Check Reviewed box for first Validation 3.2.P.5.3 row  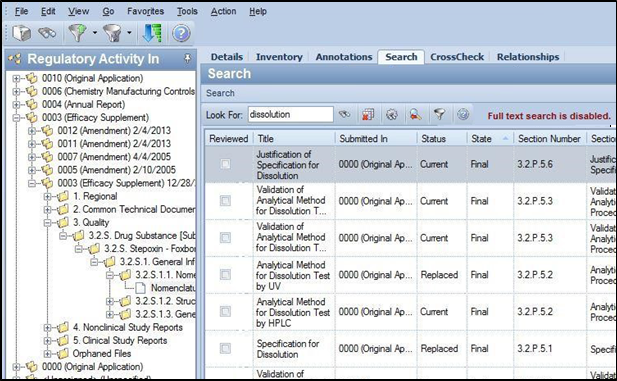click(225, 201)
